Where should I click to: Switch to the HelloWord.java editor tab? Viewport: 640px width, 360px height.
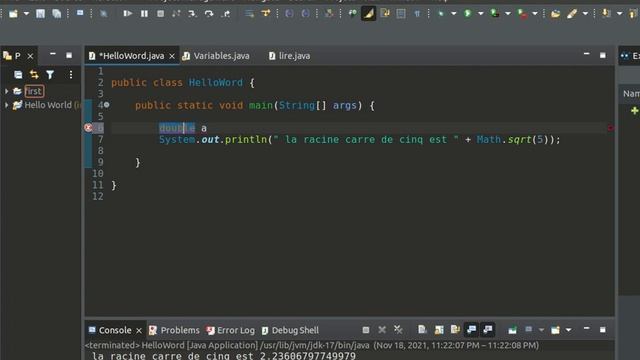pos(131,56)
